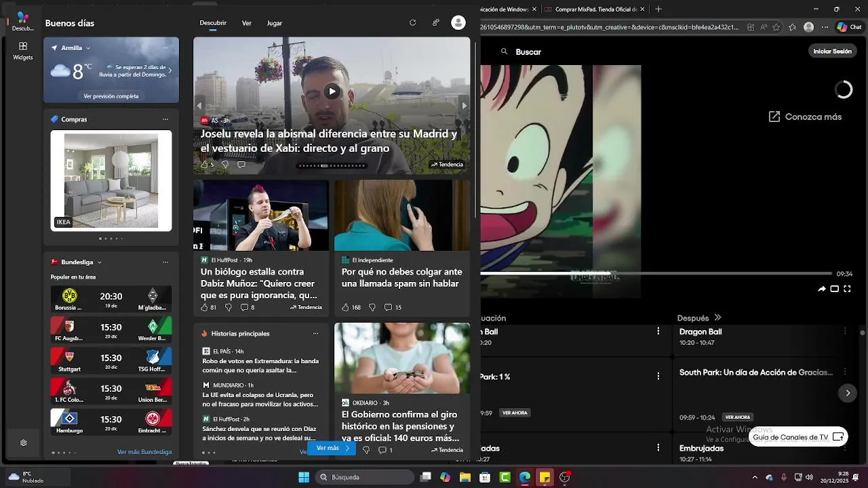Open more options on the Compras widget
Image resolution: width=868 pixels, height=488 pixels.
[x=165, y=119]
